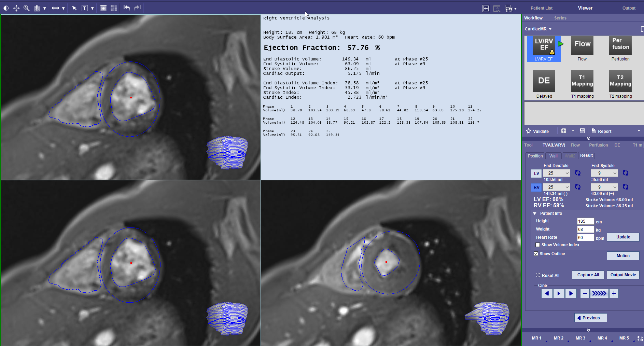The width and height of the screenshot is (644, 346).
Task: Select the T1 Mapping workflow
Action: 582,81
